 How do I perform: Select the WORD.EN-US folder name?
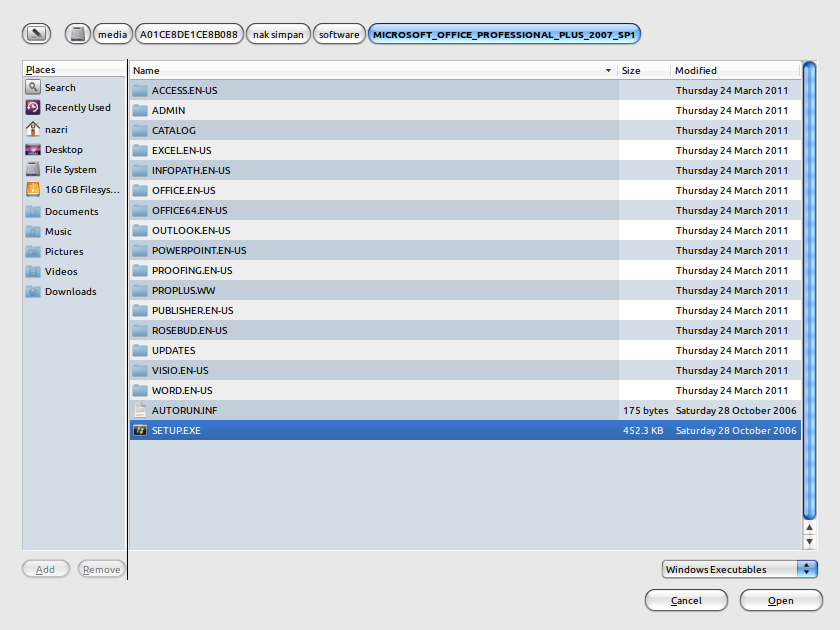pyautogui.click(x=182, y=391)
